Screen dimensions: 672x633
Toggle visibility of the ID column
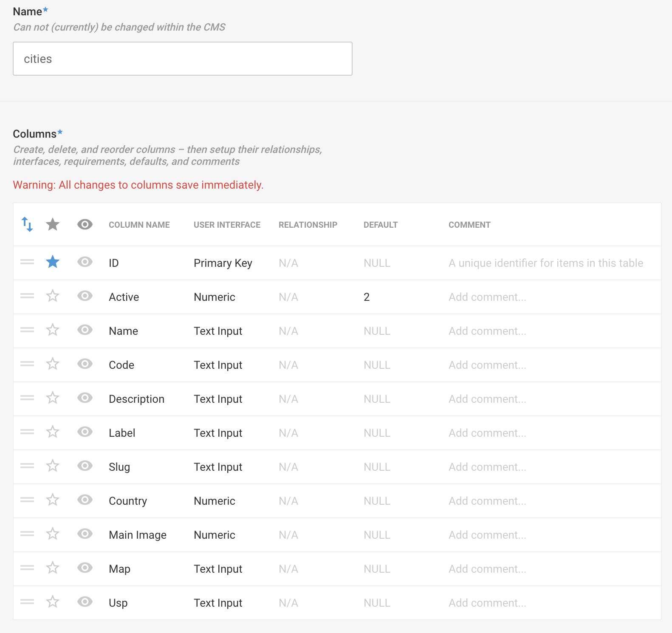[x=85, y=262]
